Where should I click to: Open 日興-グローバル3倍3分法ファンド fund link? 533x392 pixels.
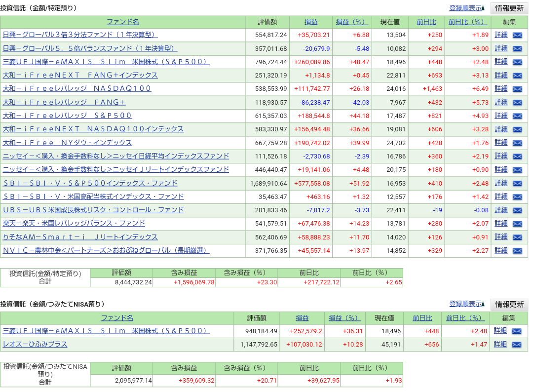[x=80, y=35]
